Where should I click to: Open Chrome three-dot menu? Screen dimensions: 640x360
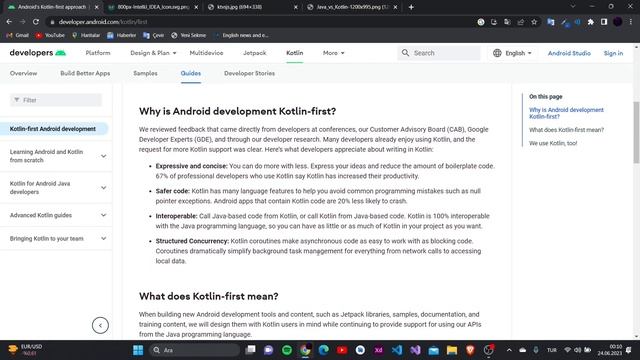631,22
